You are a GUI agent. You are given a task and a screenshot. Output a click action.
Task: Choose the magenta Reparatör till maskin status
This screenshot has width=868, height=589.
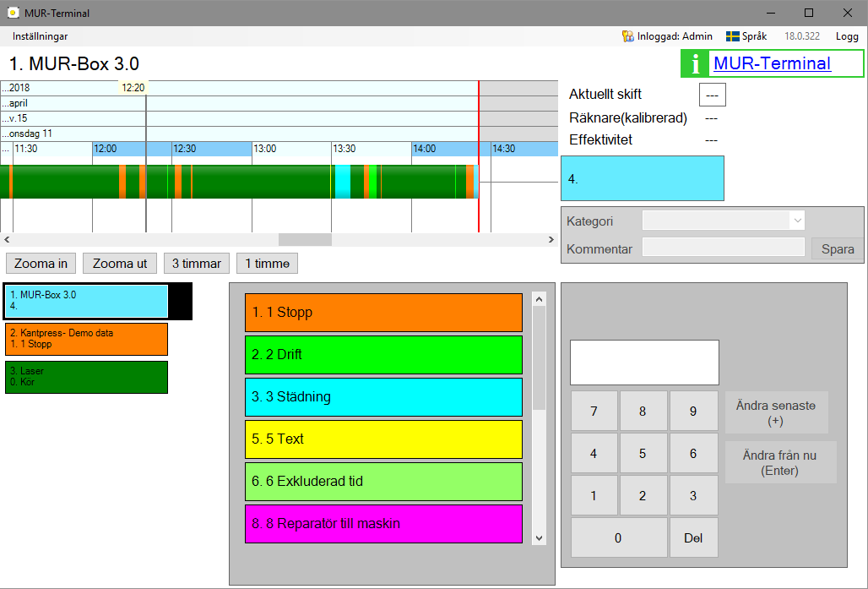[383, 524]
